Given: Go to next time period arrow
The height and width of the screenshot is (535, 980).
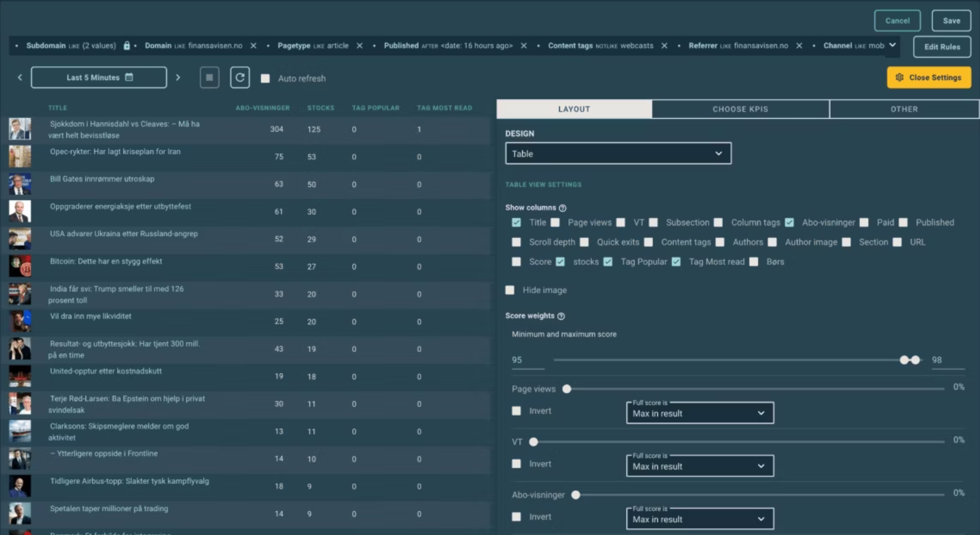Looking at the screenshot, I should click(178, 78).
